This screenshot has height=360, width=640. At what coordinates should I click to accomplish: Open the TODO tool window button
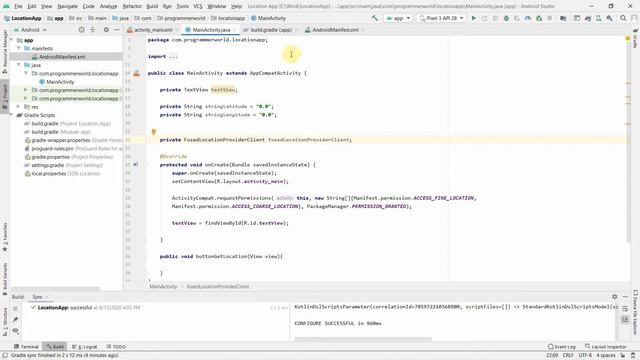(116, 347)
